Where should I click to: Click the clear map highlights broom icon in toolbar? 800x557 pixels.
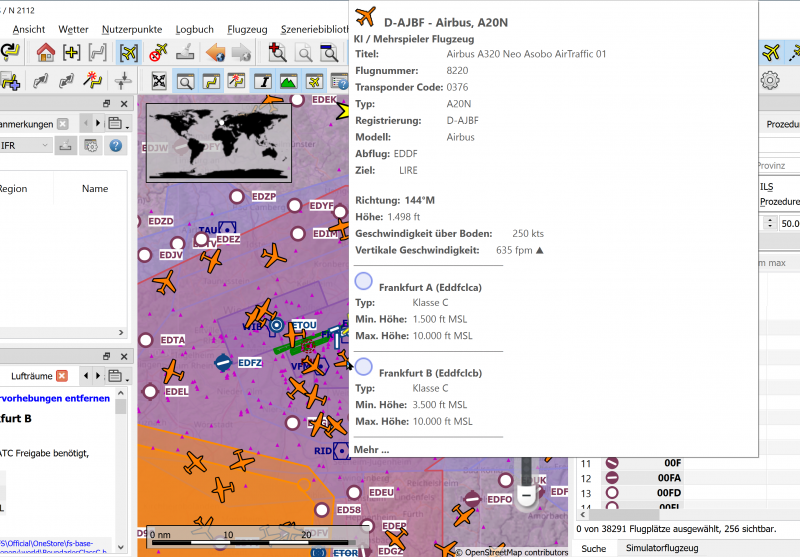185,52
